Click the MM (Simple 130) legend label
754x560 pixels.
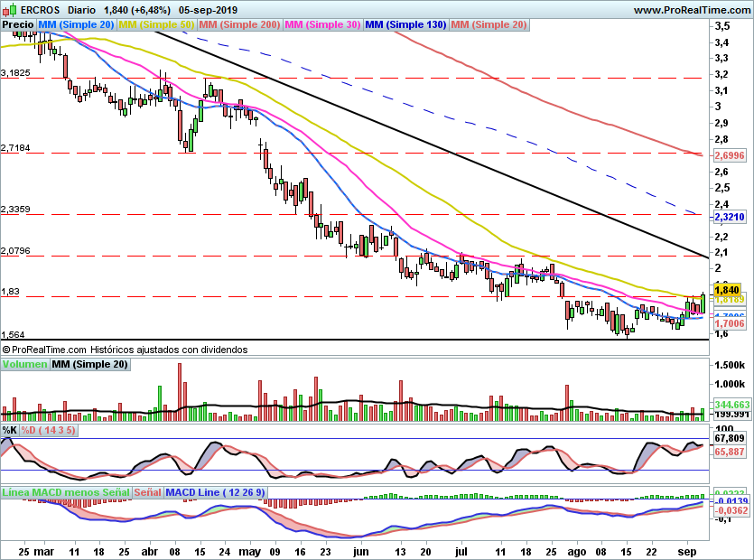(405, 24)
